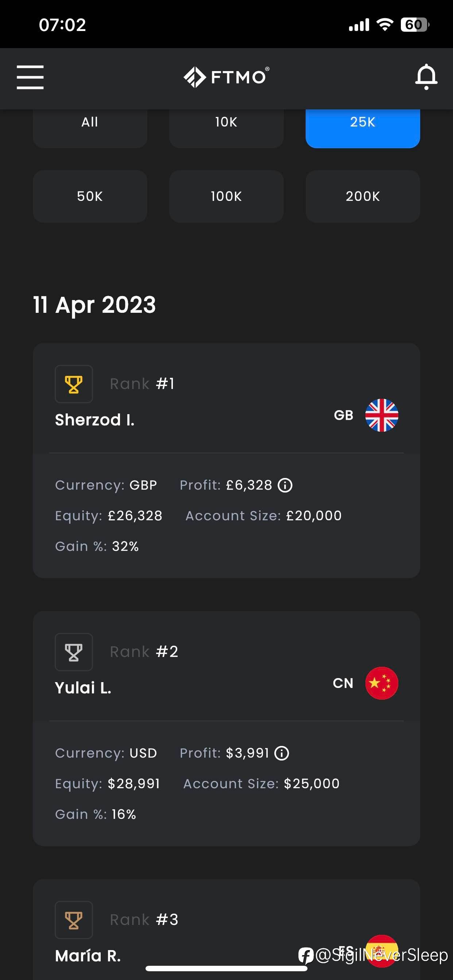This screenshot has height=980, width=453.
Task: Tap the silver trophy icon for Rank #2
Action: (x=74, y=652)
